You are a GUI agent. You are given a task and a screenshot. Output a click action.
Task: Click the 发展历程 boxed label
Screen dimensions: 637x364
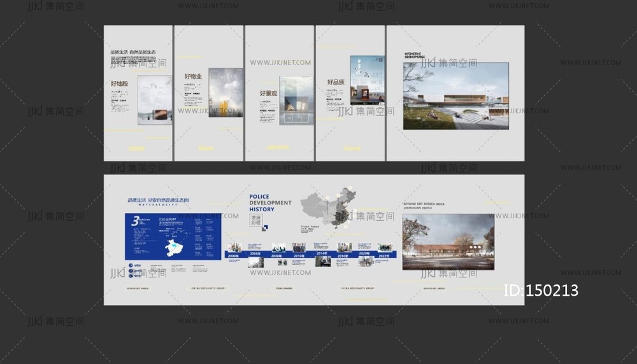click(x=255, y=220)
